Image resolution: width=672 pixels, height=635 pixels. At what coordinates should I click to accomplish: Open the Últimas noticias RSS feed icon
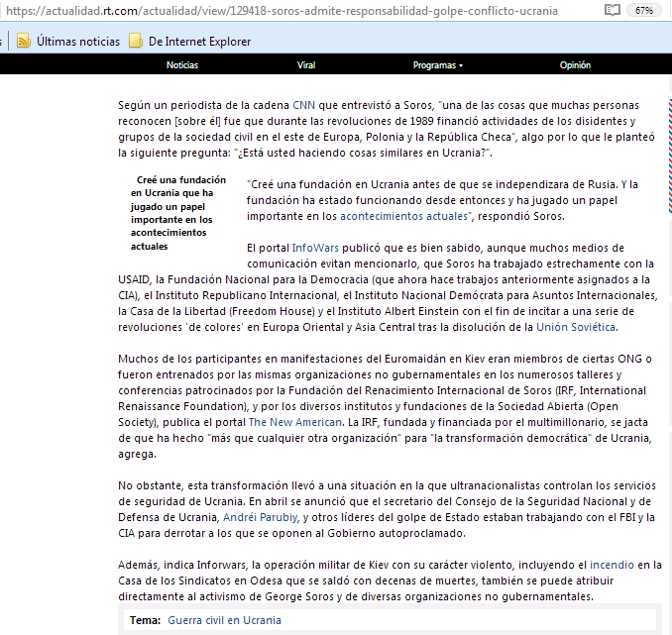point(23,41)
